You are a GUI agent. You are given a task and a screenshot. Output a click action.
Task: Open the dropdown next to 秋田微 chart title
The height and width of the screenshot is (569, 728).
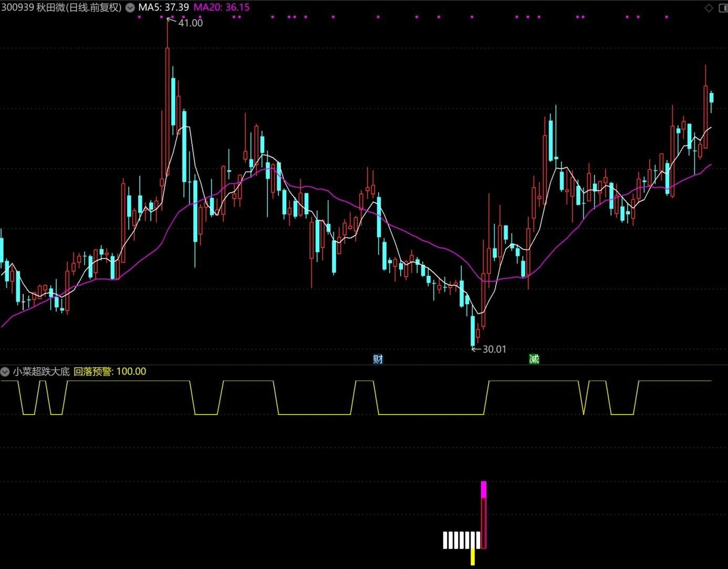129,7
